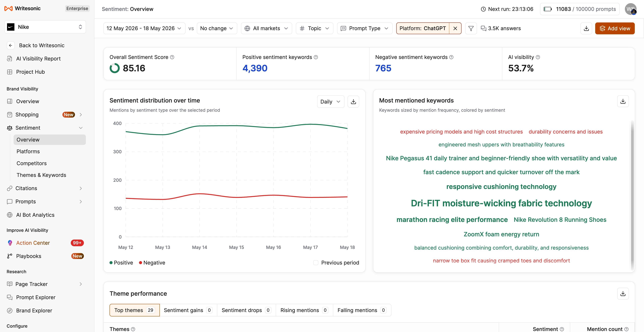Click the info icon next to Positive sentiment keywords
Viewport: 644px width, 332px height.
[316, 57]
